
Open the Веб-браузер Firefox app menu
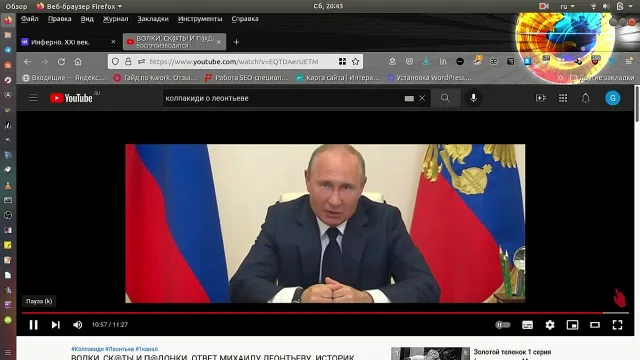tap(79, 6)
